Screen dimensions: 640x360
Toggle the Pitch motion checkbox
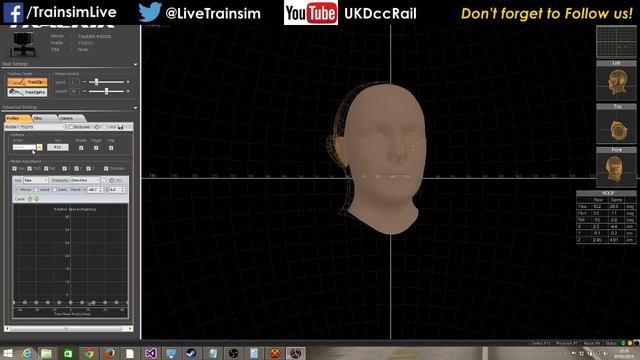(x=29, y=168)
